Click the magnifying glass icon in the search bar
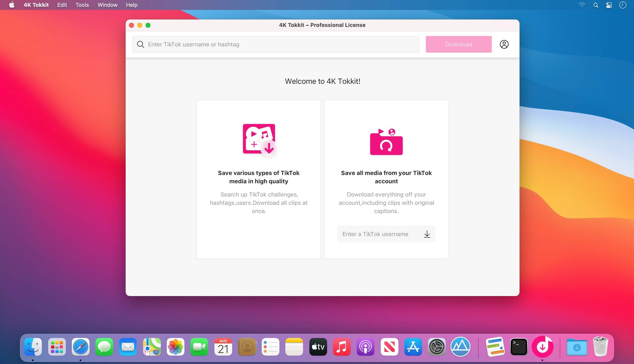The height and width of the screenshot is (364, 634). [x=141, y=44]
